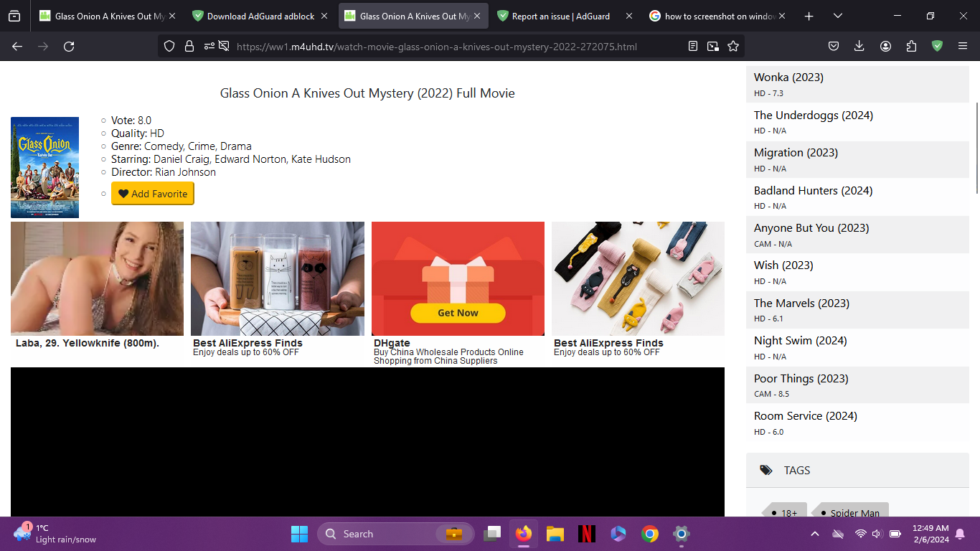The image size is (980, 551).
Task: Open Windows Start menu
Action: (x=299, y=534)
